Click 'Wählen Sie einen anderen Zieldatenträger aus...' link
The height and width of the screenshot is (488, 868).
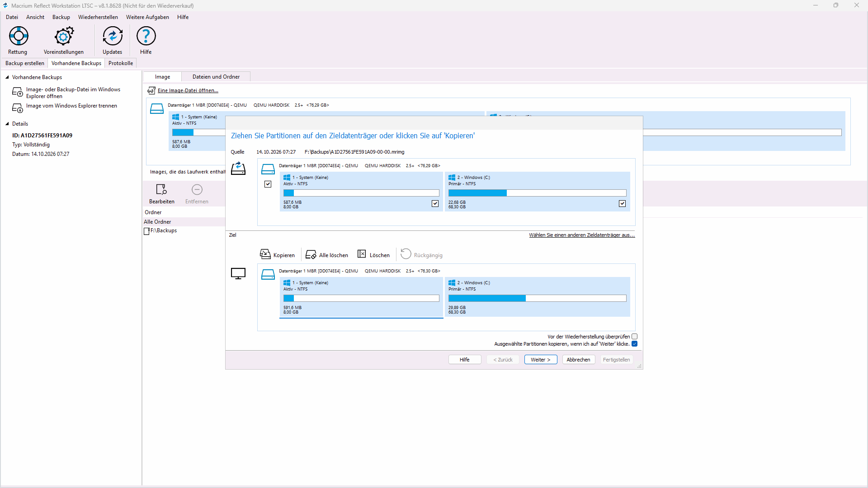582,235
